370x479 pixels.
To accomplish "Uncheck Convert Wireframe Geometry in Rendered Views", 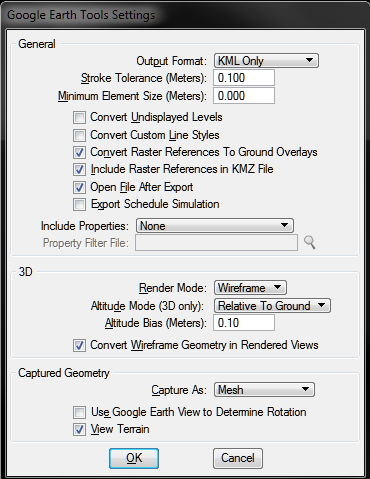I will tap(79, 345).
